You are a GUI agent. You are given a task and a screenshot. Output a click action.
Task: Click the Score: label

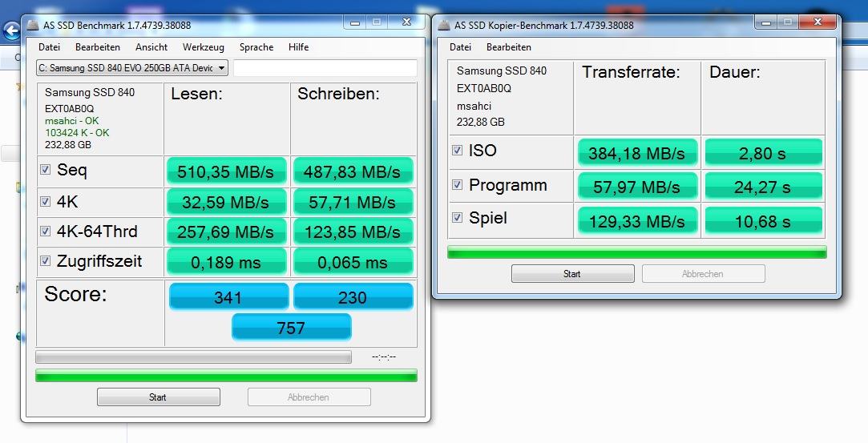point(76,294)
